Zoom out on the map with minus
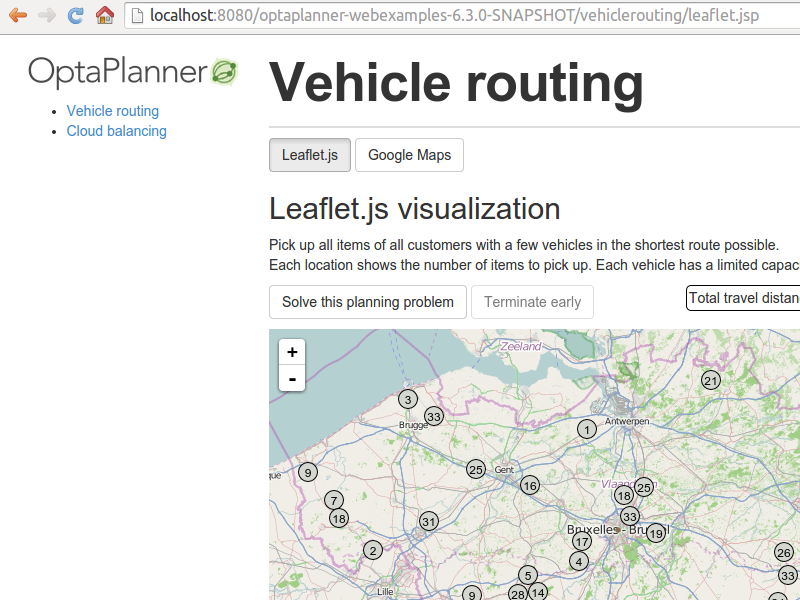Viewport: 800px width, 600px height. click(x=292, y=379)
